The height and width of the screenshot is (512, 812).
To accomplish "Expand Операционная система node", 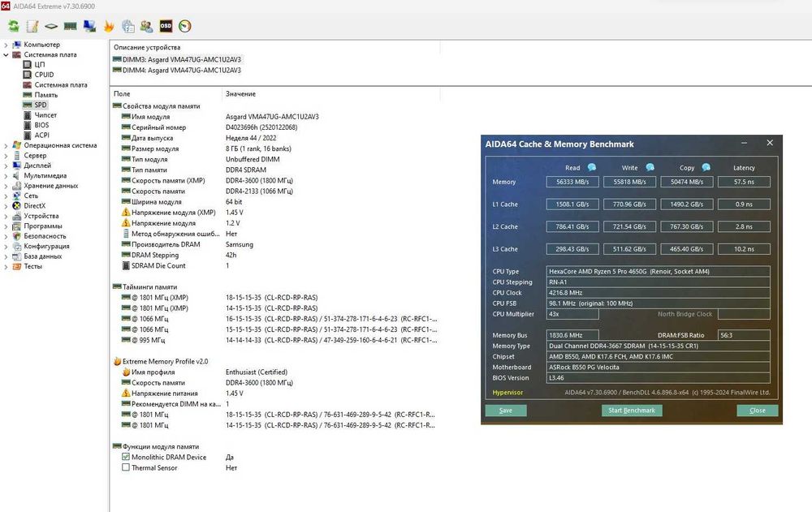I will pos(6,145).
